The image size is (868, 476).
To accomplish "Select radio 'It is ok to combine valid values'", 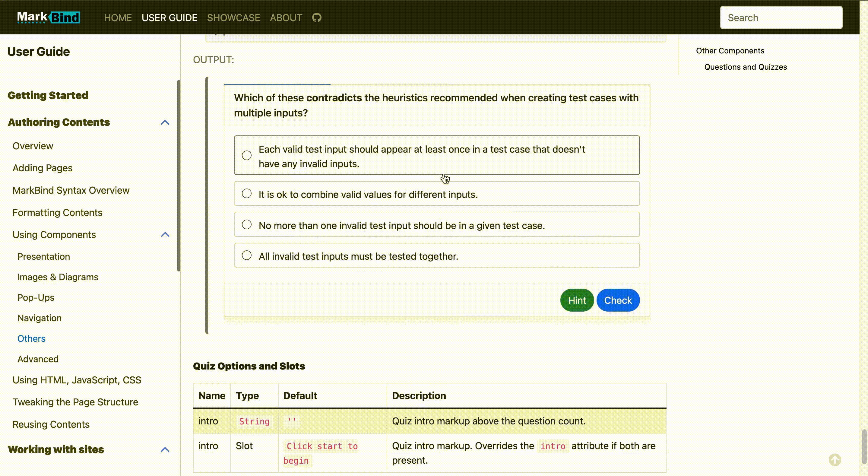I will coord(247,193).
